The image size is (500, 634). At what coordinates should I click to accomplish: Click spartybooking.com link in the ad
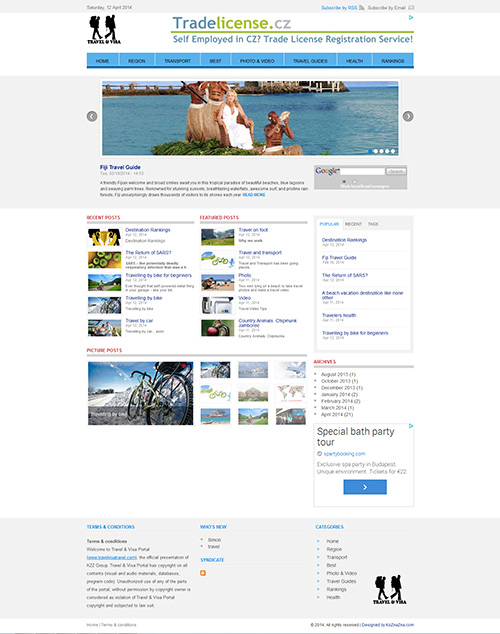(x=344, y=454)
